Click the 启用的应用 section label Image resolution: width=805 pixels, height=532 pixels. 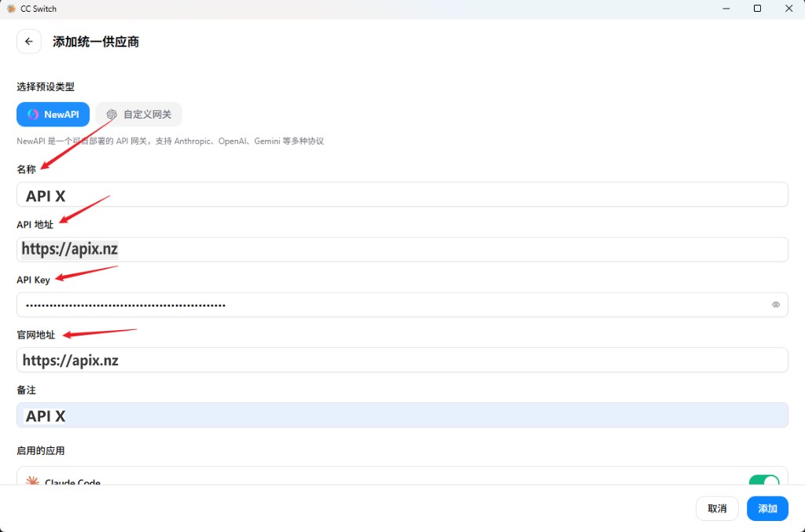41,450
